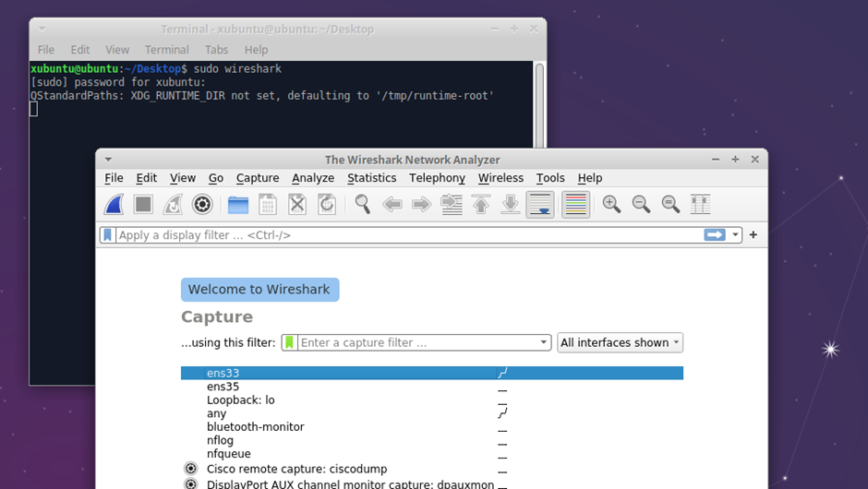
Task: Open Terminal window File menu
Action: pyautogui.click(x=46, y=50)
